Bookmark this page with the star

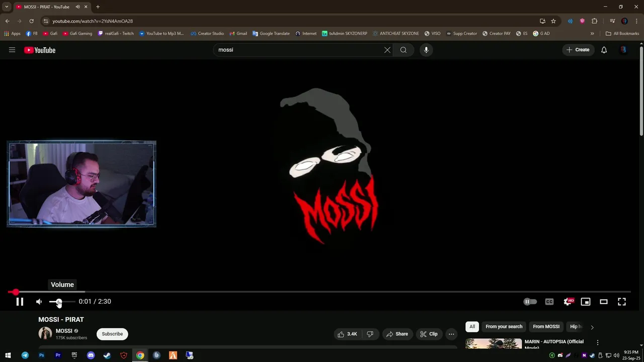[553, 21]
